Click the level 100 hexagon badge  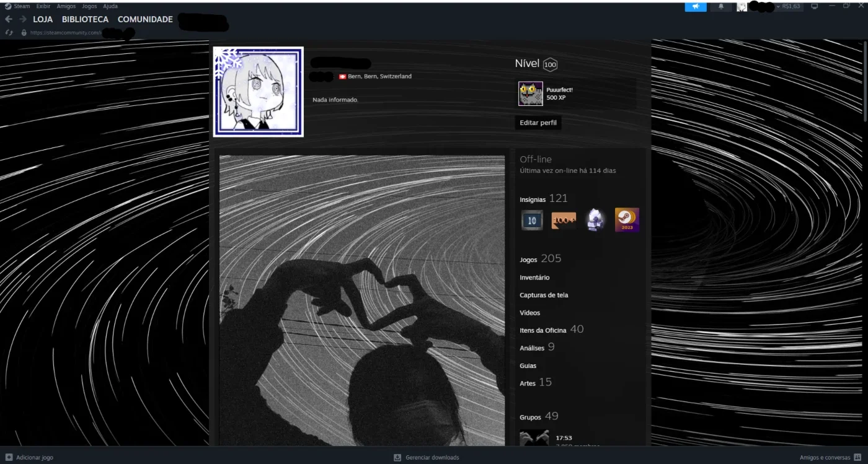click(x=550, y=64)
